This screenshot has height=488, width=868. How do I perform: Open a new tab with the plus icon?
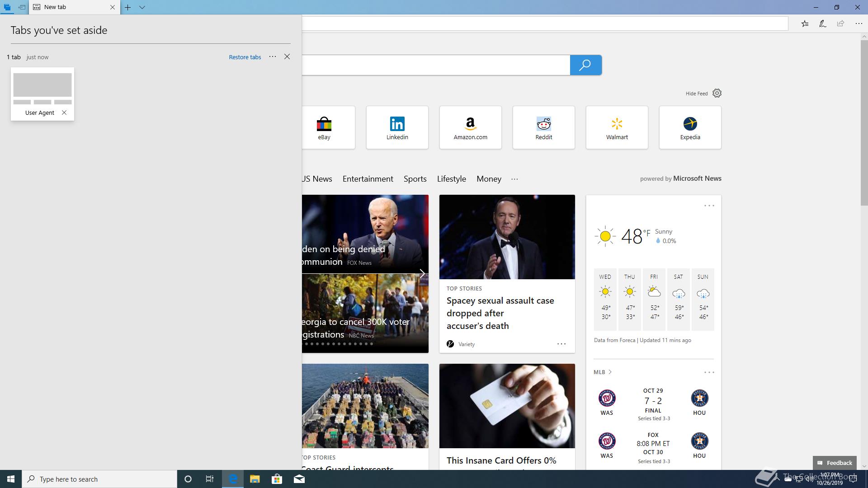(x=128, y=7)
